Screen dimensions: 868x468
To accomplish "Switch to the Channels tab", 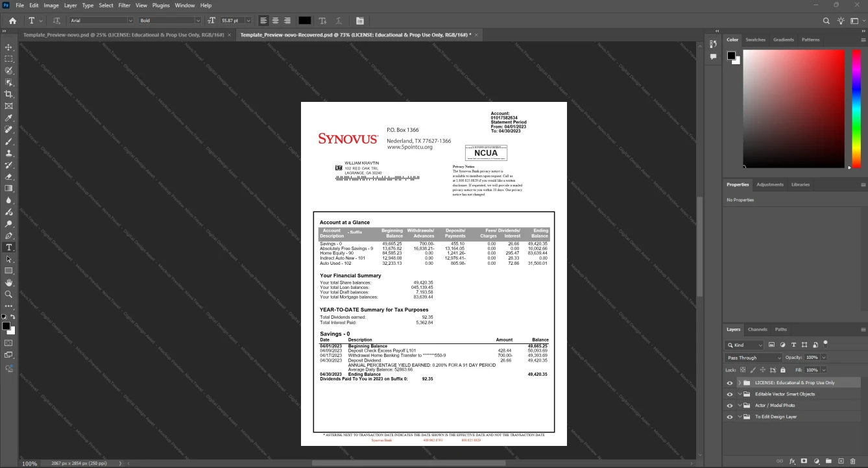I will tap(757, 329).
